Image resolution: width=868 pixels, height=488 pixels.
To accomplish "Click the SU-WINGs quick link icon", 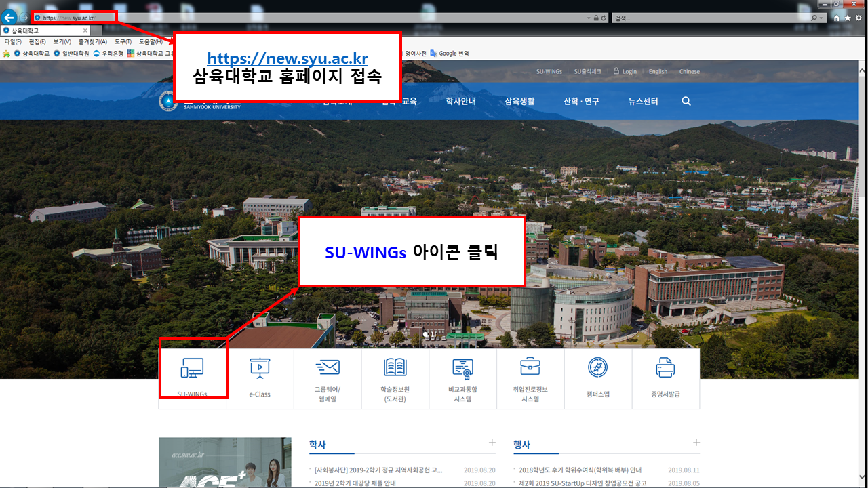I will tap(192, 369).
